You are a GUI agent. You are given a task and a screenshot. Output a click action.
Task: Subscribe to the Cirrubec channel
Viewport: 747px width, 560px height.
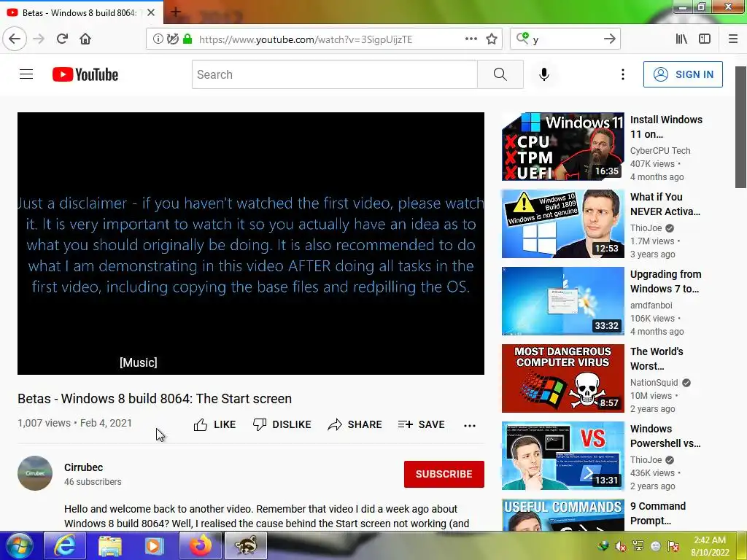(444, 474)
